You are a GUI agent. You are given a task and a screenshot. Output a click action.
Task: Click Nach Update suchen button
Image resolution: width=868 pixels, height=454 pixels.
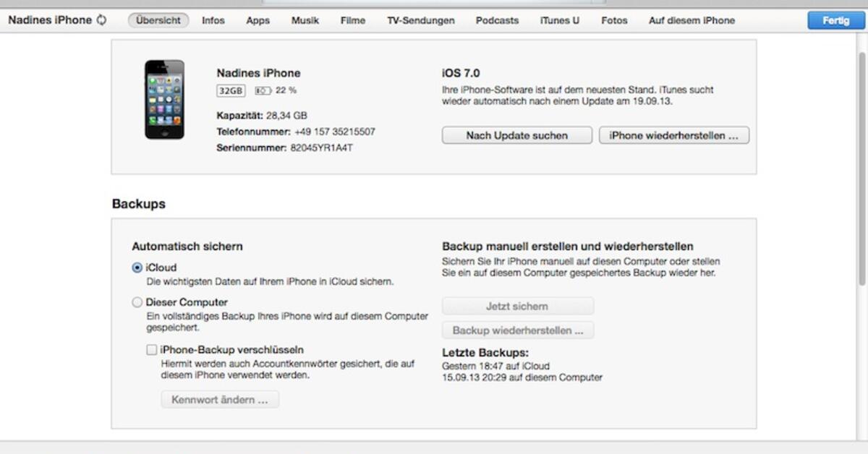[x=516, y=136]
